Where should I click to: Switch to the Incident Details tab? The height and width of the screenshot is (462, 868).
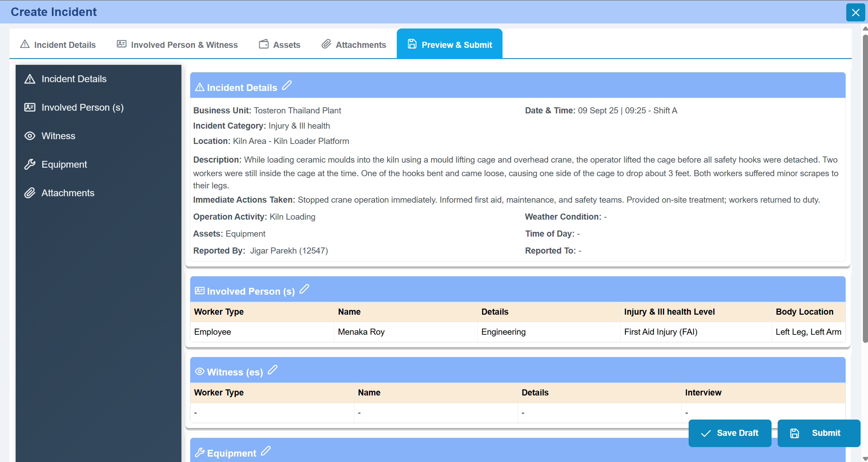point(58,44)
